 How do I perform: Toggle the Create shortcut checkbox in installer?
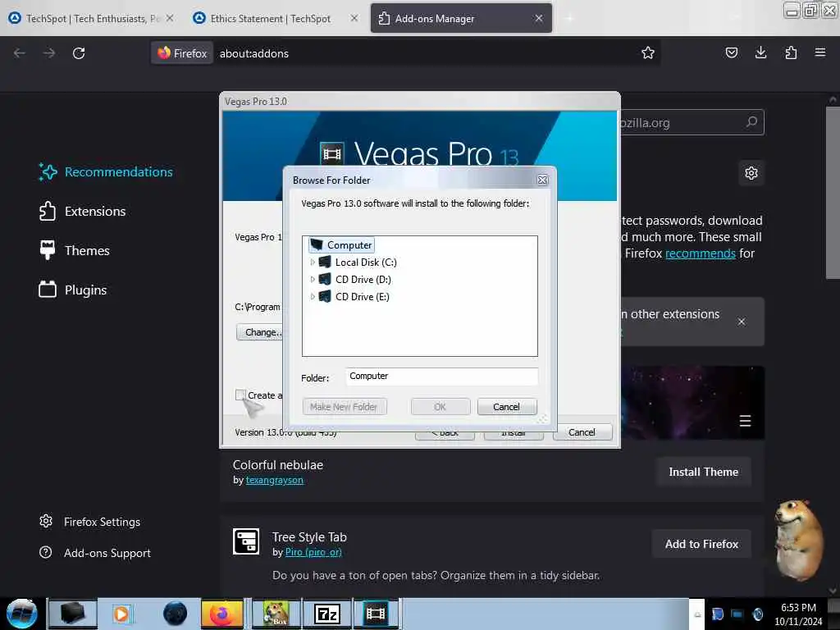click(240, 395)
